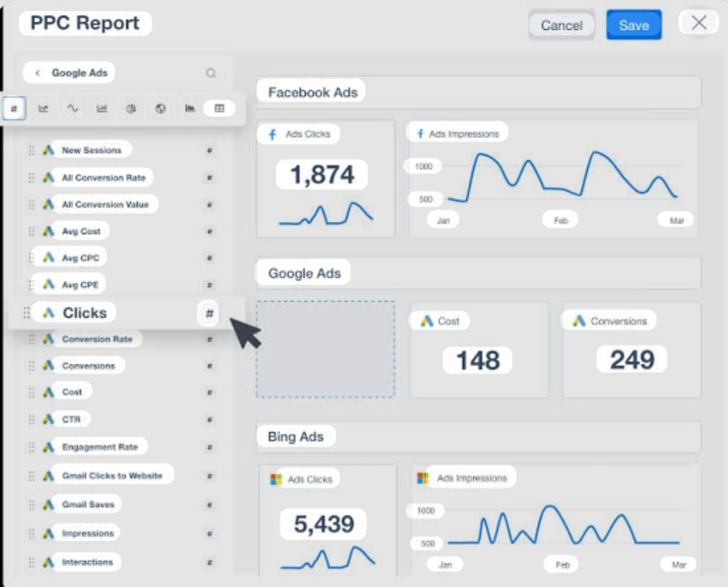This screenshot has height=587, width=728.
Task: Select the Conversion Rate metric
Action: tap(97, 339)
